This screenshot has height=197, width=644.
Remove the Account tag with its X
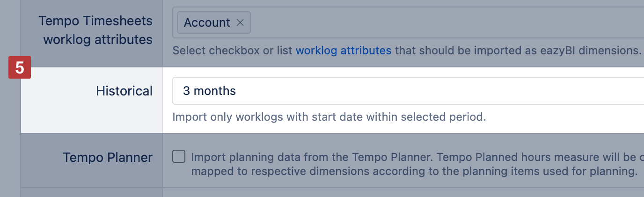click(x=240, y=22)
